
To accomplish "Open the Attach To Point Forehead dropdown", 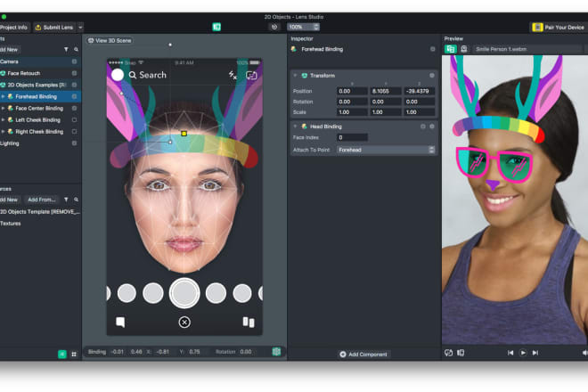I will click(386, 150).
